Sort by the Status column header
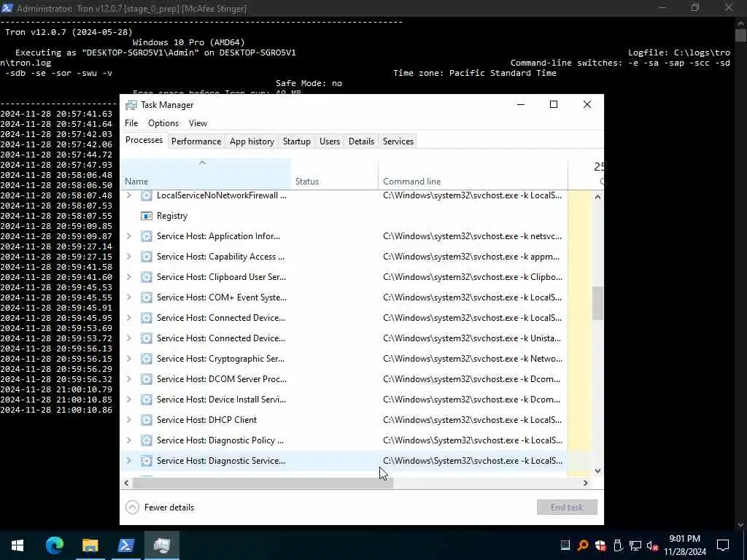The width and height of the screenshot is (747, 560). 334,174
